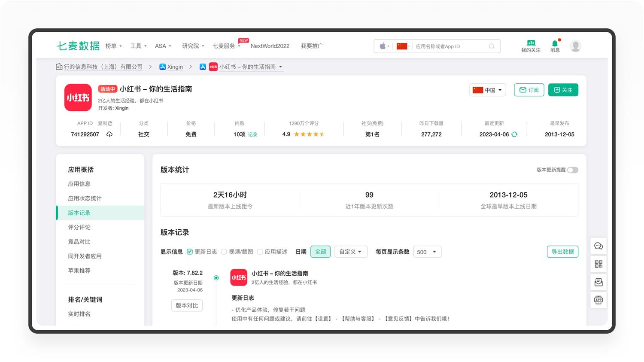This screenshot has height=362, width=644.
Task: Select 同开发者应用 in the sidebar
Action: (85, 256)
